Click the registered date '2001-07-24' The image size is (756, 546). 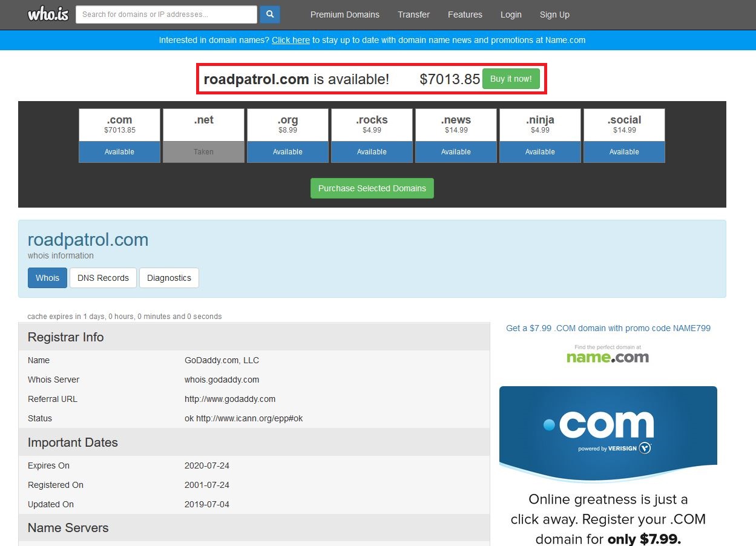pyautogui.click(x=207, y=485)
